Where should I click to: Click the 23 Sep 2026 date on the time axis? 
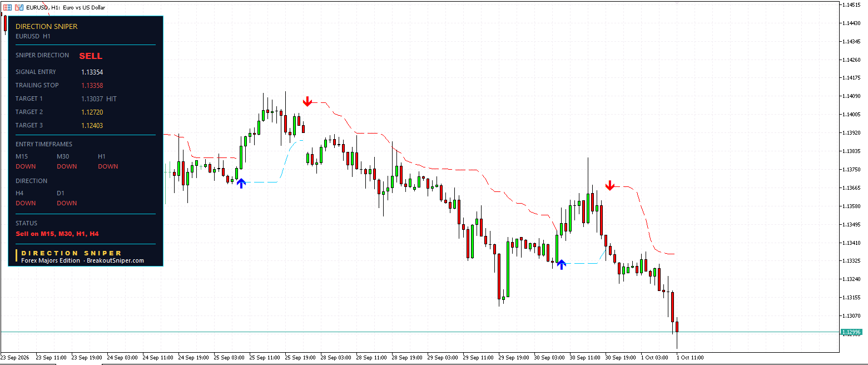pos(15,357)
